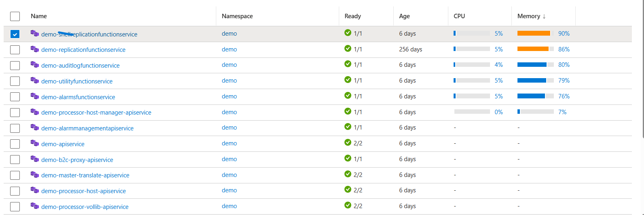Open demo-master-translate-apiservice link
Viewport: 644px width, 215px height.
click(x=85, y=175)
